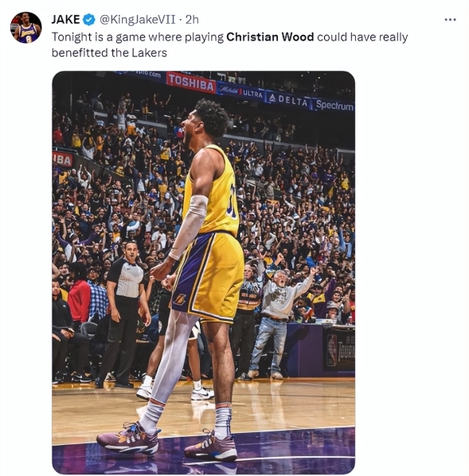This screenshot has width=469, height=476.
Task: Click the bold Christian Wood text
Action: click(270, 37)
